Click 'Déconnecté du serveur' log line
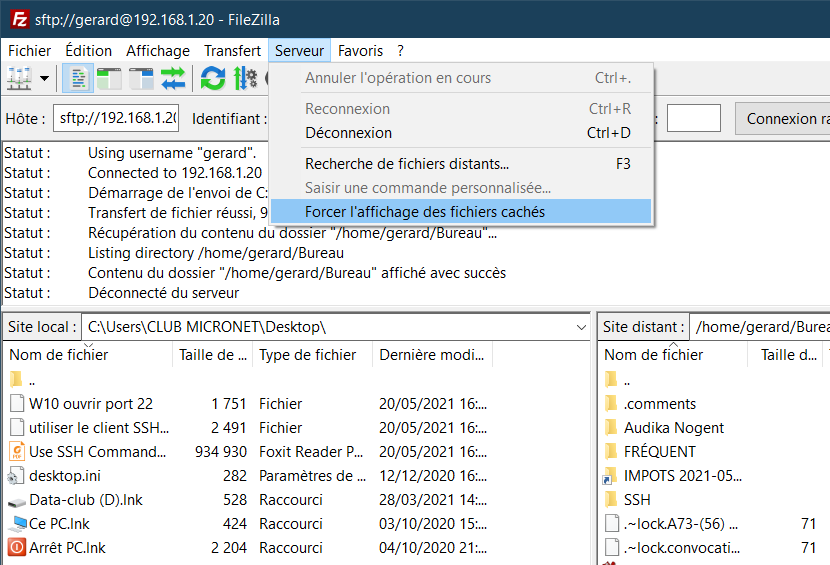The image size is (830, 565). [x=164, y=293]
